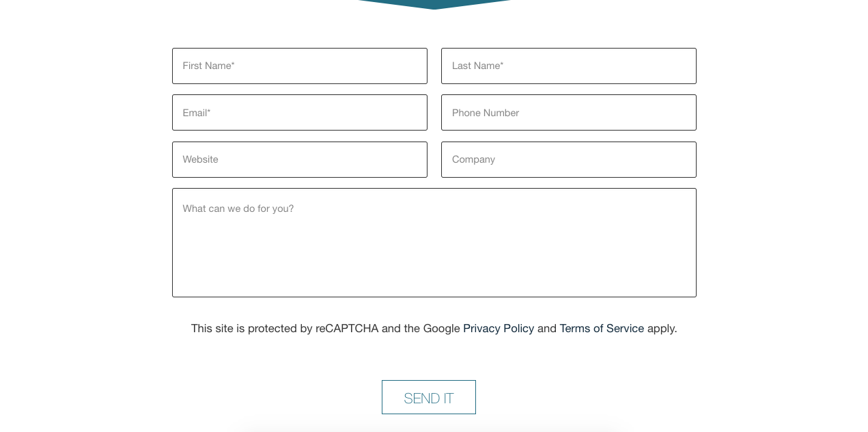Select the Company text field
This screenshot has height=432, width=868.
[x=568, y=159]
